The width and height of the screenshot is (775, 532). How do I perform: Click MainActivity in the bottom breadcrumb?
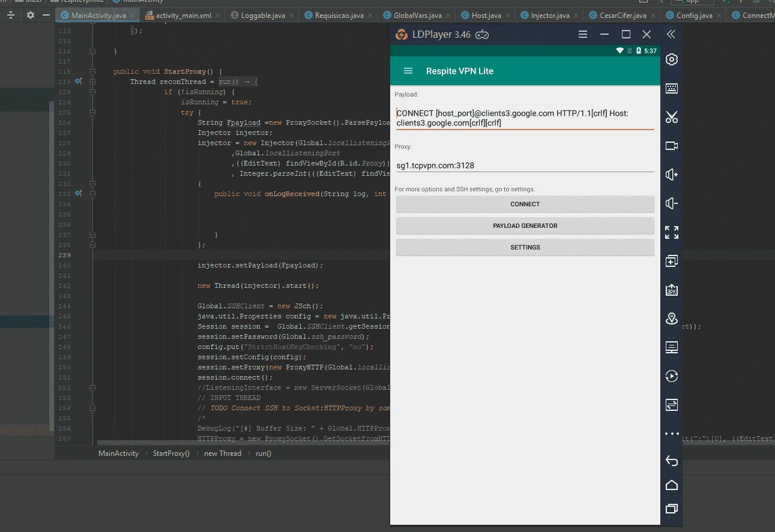click(x=118, y=453)
